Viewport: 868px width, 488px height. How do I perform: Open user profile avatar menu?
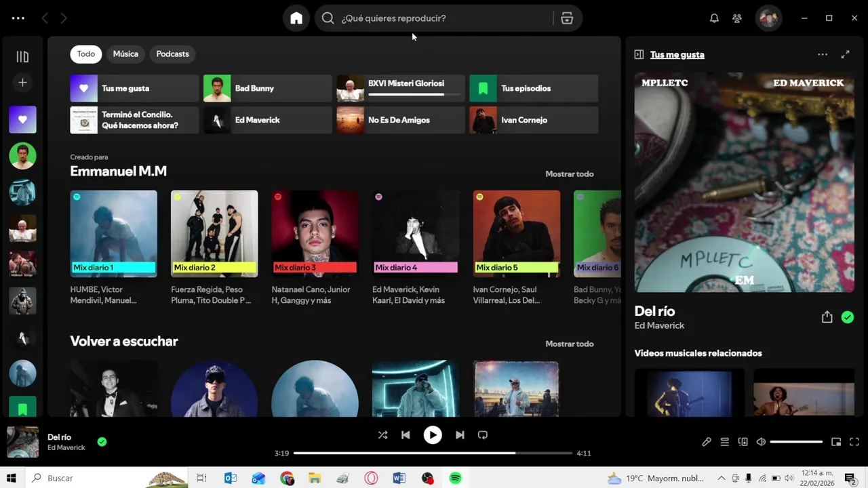768,18
